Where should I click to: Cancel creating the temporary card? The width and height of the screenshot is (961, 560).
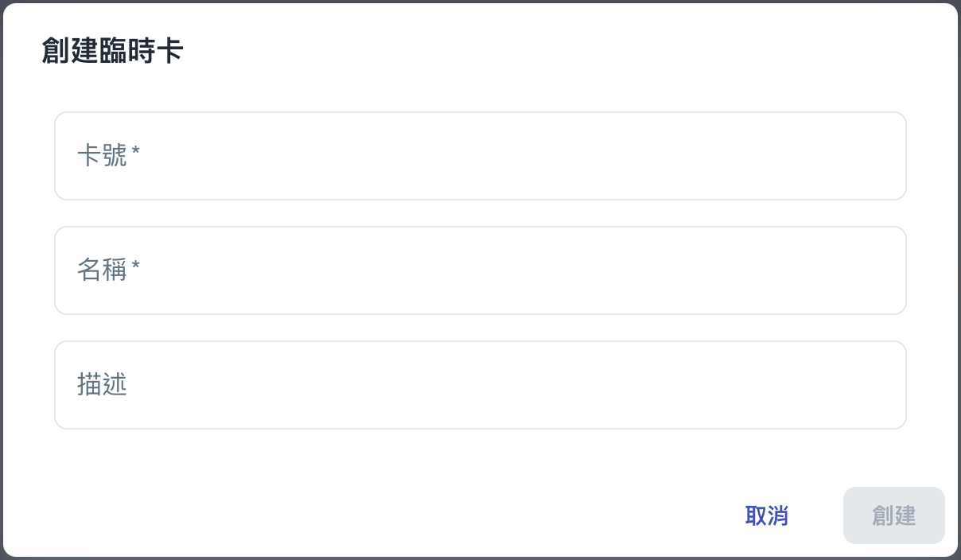(766, 515)
